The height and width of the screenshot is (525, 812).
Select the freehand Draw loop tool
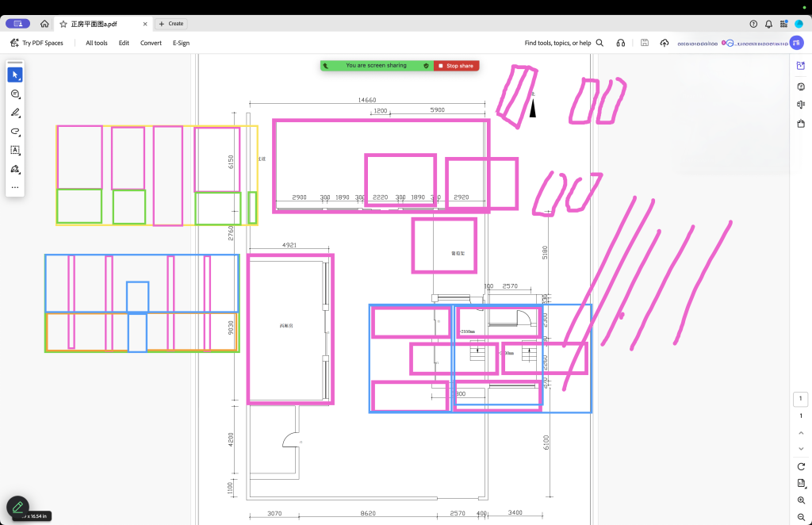click(x=15, y=132)
